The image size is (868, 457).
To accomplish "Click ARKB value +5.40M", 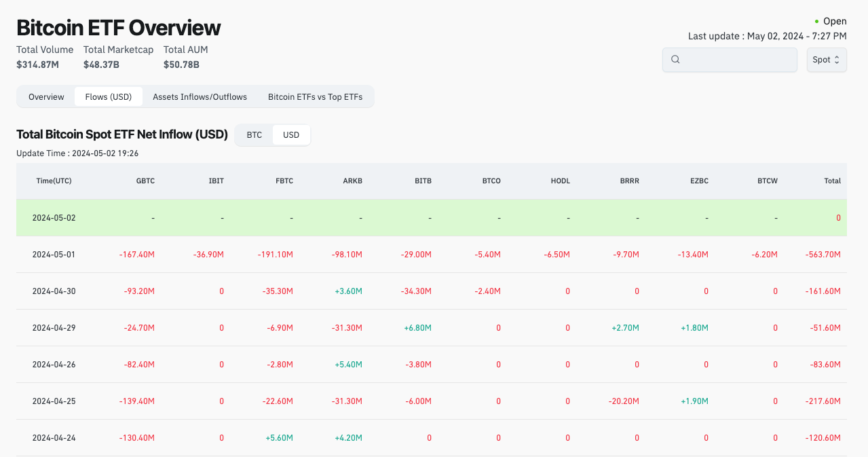I will [x=349, y=365].
